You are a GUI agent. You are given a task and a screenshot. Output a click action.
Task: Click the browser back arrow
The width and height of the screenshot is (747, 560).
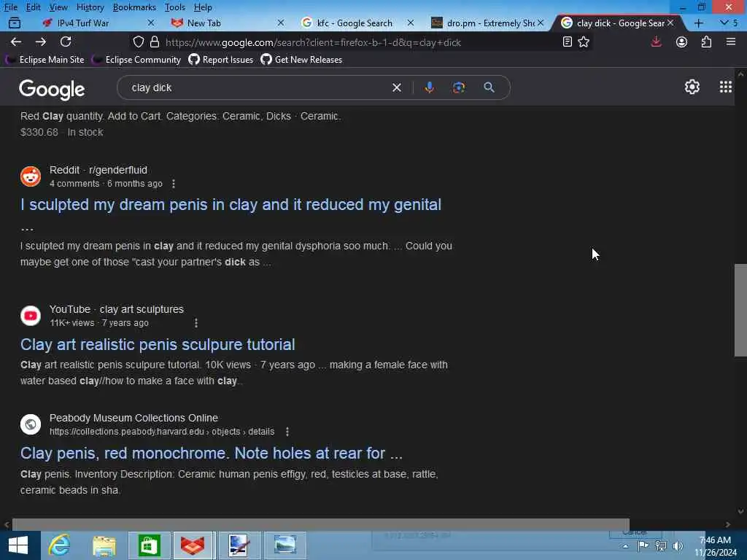click(x=16, y=42)
